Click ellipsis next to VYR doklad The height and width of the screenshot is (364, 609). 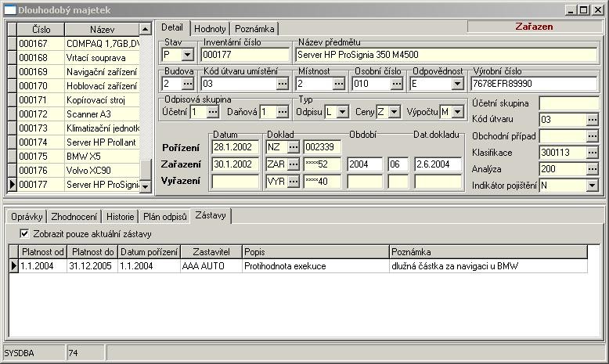pyautogui.click(x=294, y=181)
